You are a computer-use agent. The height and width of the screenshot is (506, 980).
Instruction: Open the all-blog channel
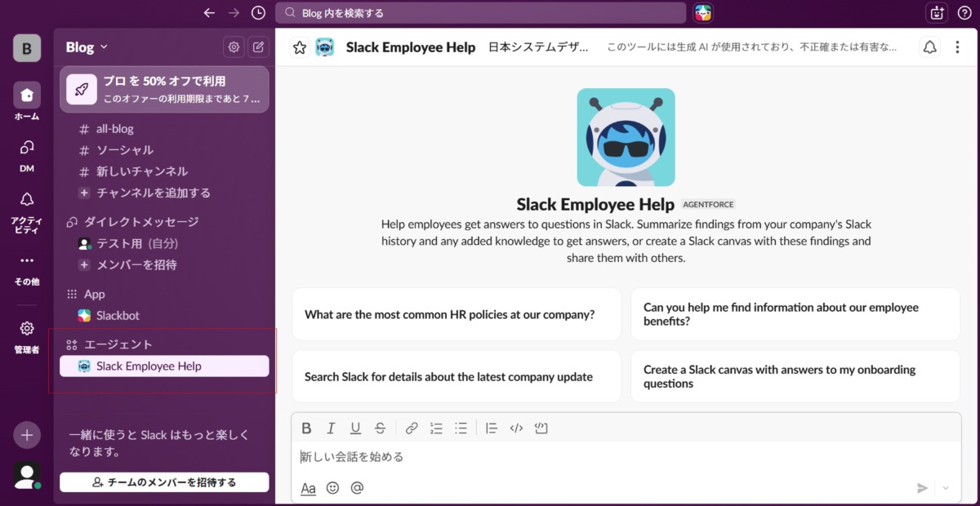164,129
